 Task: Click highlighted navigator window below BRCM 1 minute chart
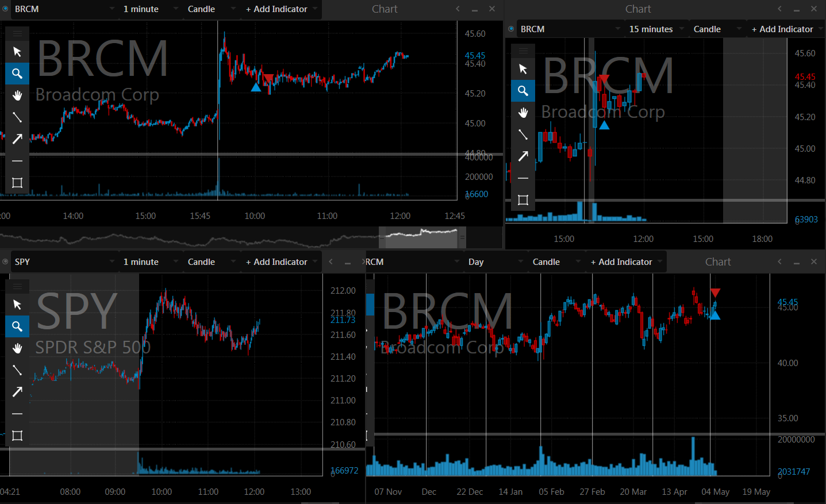click(422, 237)
